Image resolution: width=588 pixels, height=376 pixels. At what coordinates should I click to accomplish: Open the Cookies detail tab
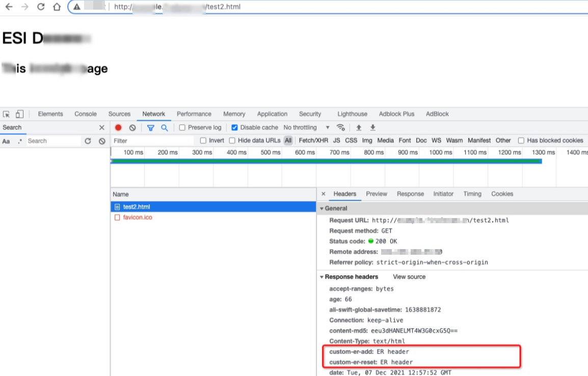coord(502,194)
